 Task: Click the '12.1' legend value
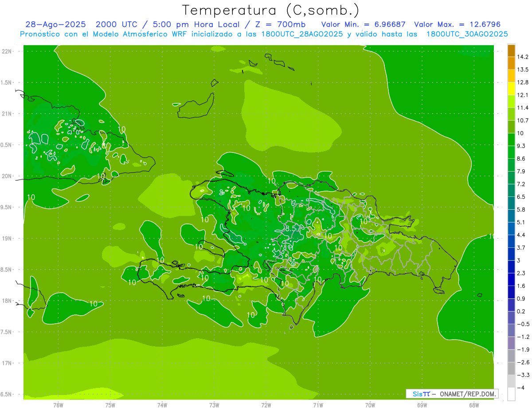click(523, 95)
